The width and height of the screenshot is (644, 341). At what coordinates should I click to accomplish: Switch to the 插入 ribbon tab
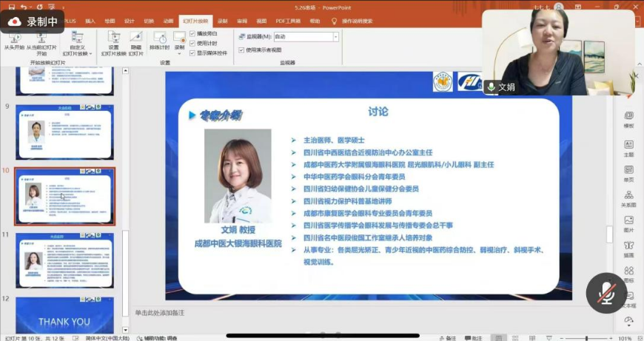90,21
